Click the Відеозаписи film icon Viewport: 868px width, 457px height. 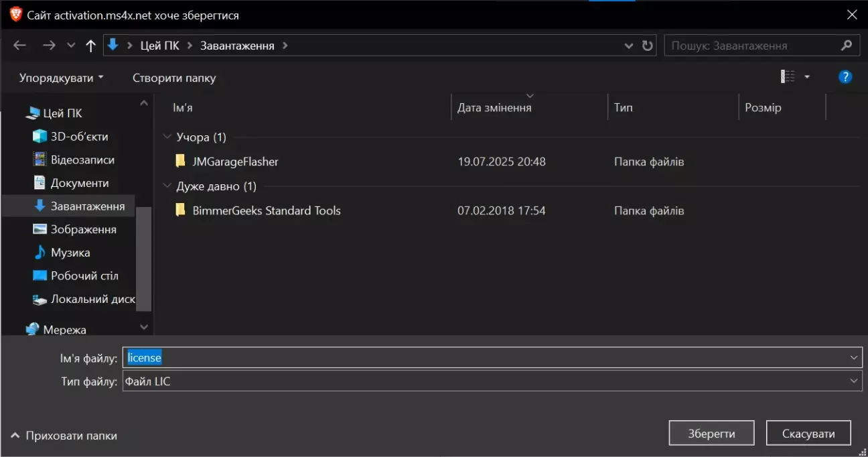pyautogui.click(x=40, y=159)
